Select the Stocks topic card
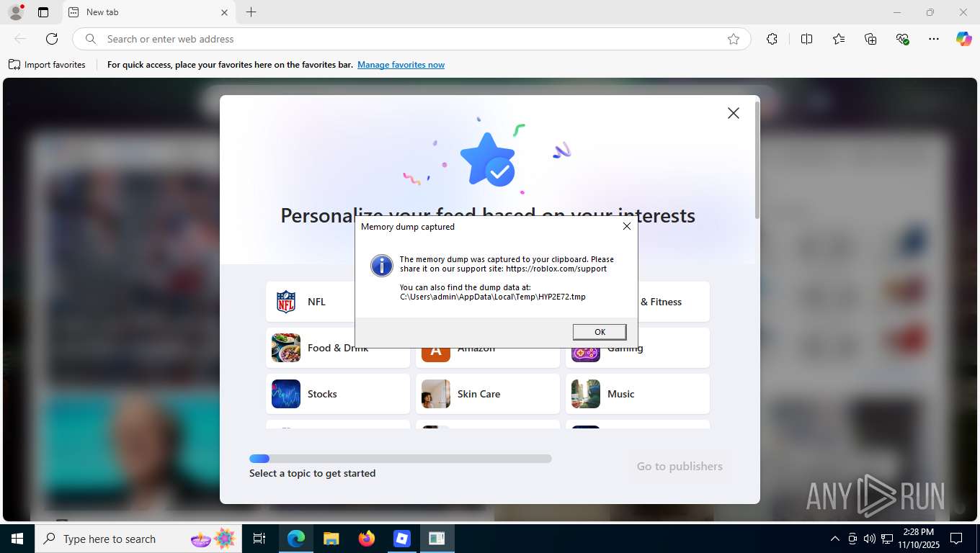 click(338, 394)
